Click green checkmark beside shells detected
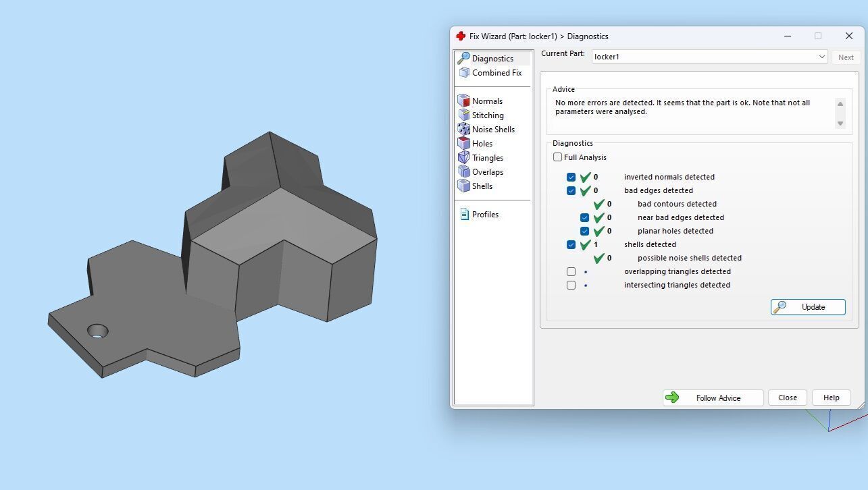Screen dimensions: 868x490 pyautogui.click(x=586, y=244)
